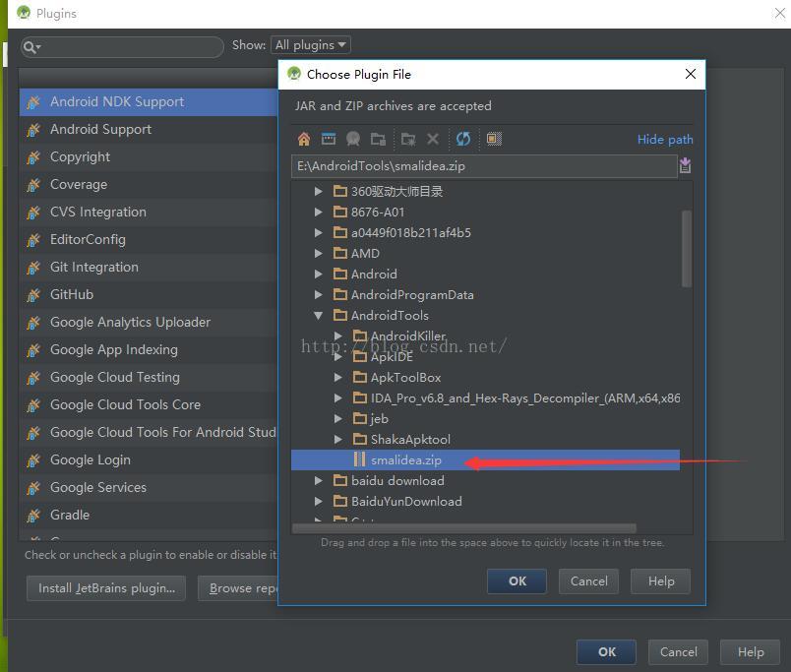Click the AndroidTools folder icon
791x672 pixels.
point(340,315)
